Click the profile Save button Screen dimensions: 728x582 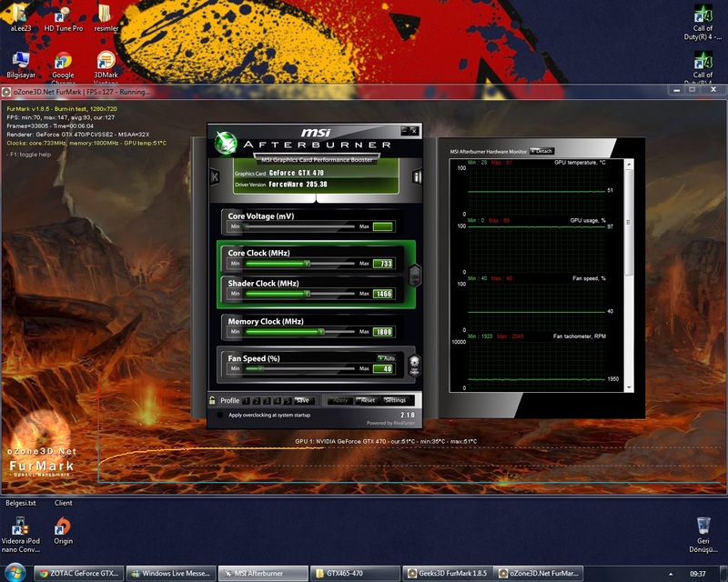click(303, 400)
